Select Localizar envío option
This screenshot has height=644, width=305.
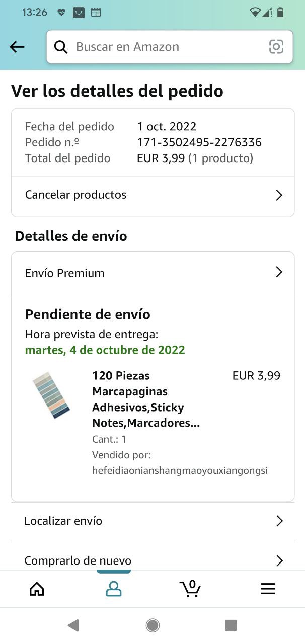click(x=63, y=521)
